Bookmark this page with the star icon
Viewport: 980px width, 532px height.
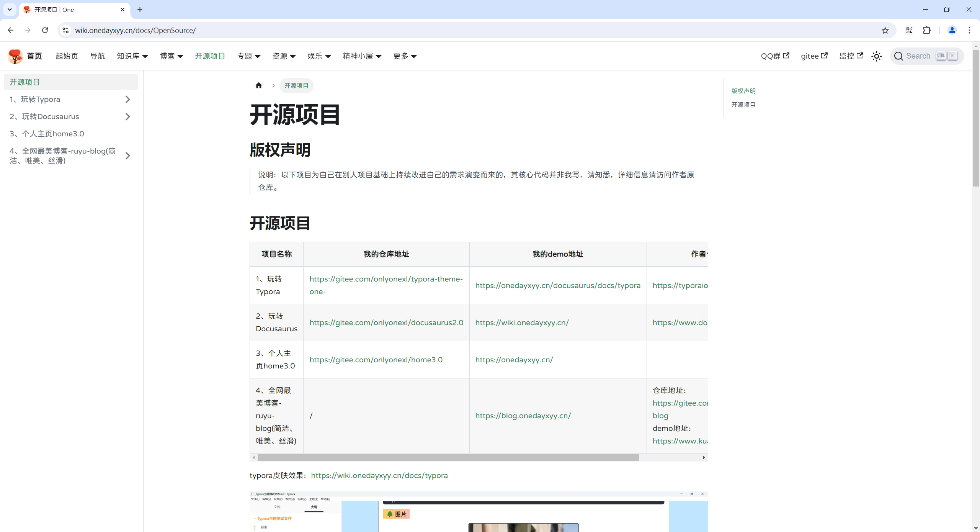coord(885,30)
